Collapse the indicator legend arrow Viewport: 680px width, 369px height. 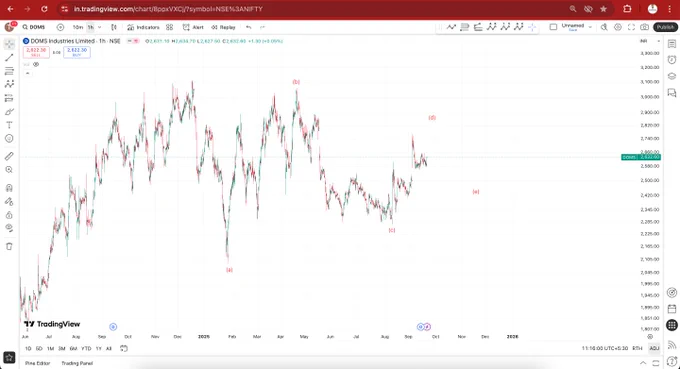(x=27, y=73)
